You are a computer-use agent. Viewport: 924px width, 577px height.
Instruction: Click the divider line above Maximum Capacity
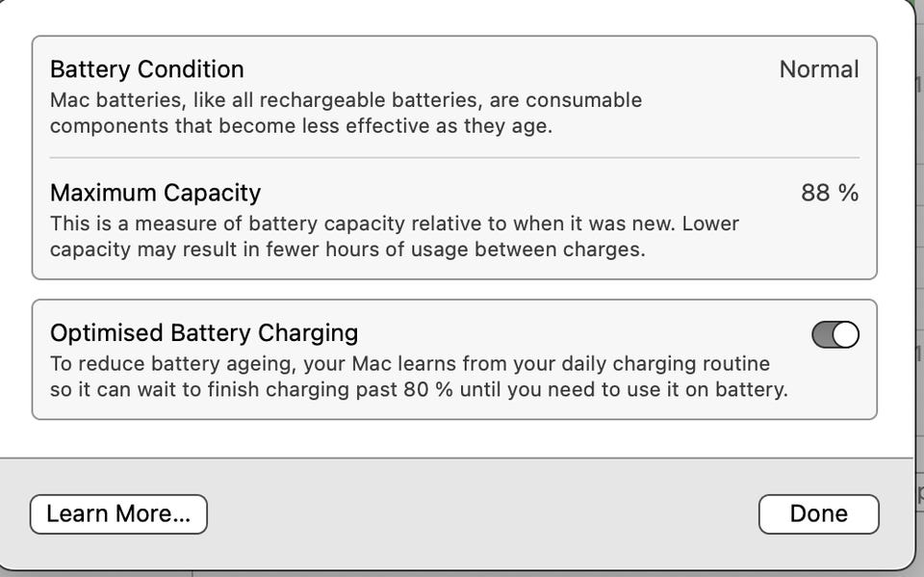pyautogui.click(x=454, y=157)
